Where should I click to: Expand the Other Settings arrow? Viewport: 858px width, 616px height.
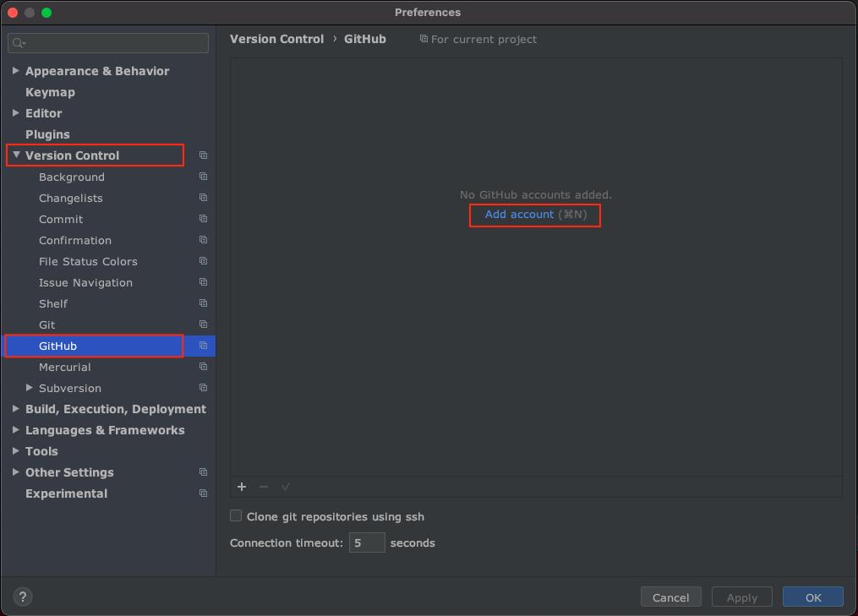[16, 472]
